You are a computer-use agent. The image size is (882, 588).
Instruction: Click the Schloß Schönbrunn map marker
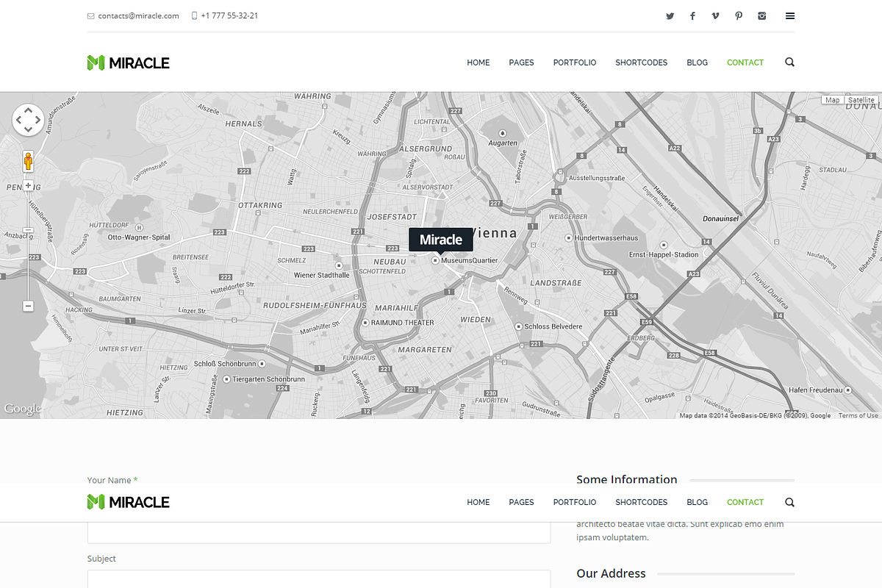click(262, 364)
